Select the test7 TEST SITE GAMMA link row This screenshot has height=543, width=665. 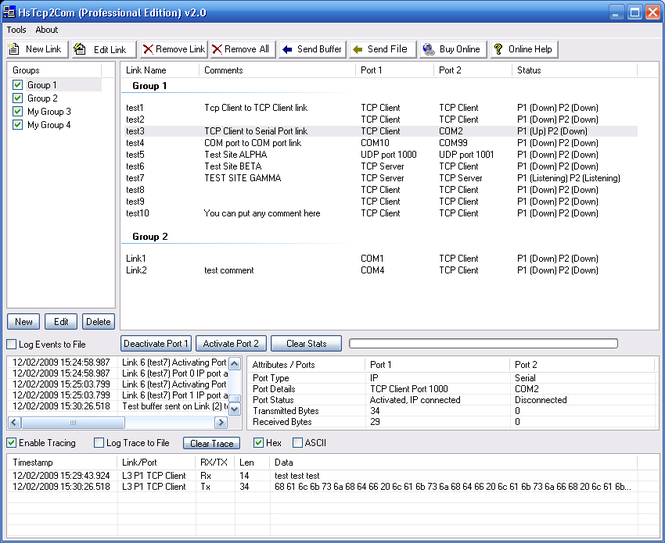[240, 178]
